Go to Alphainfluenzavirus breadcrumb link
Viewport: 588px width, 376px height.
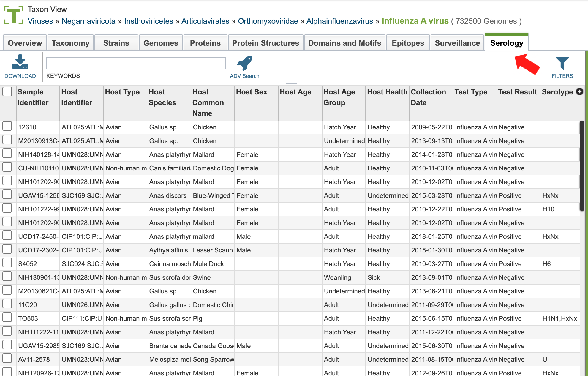coord(340,21)
